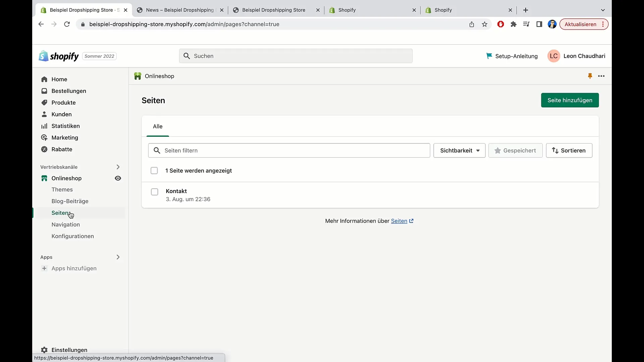Select the Alle tab in pages
Image resolution: width=644 pixels, height=362 pixels.
click(x=157, y=126)
